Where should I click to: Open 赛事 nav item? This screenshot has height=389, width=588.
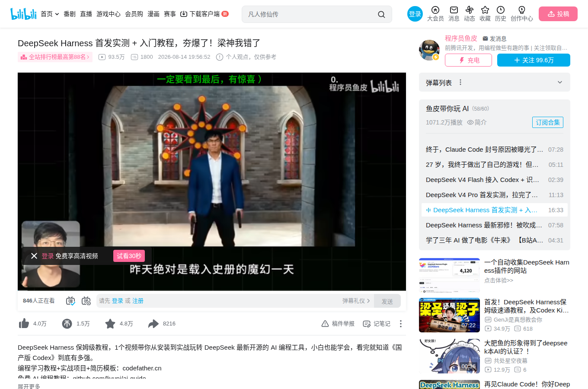[x=170, y=14]
